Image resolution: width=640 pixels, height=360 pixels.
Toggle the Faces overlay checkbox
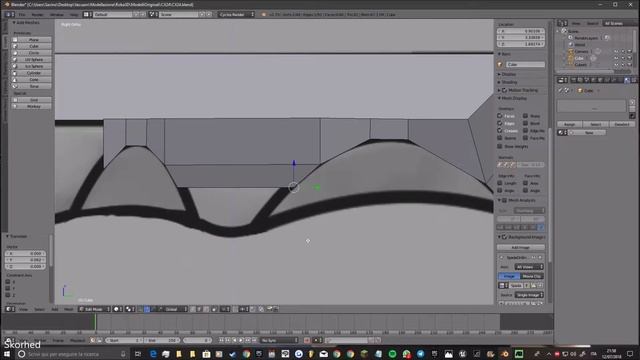500,116
